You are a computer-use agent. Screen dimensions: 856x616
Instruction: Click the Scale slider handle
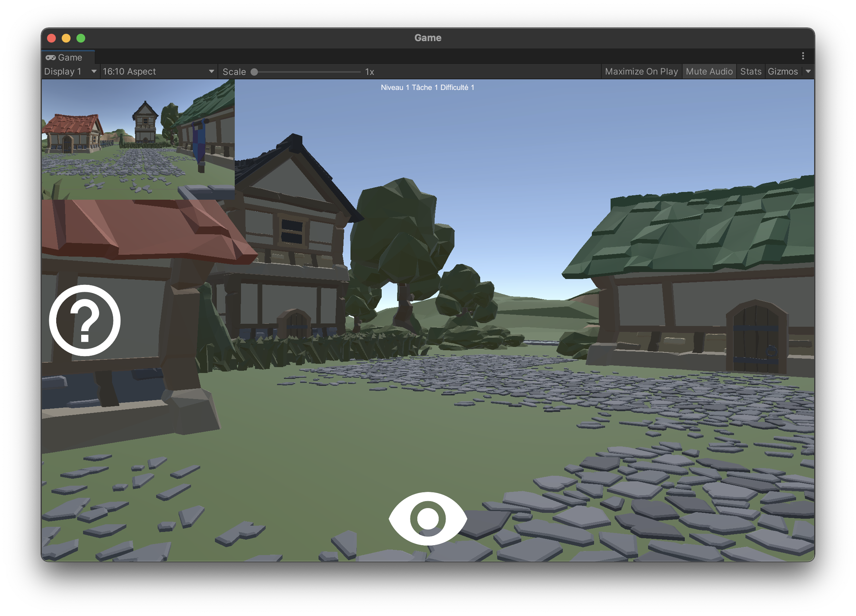(254, 72)
